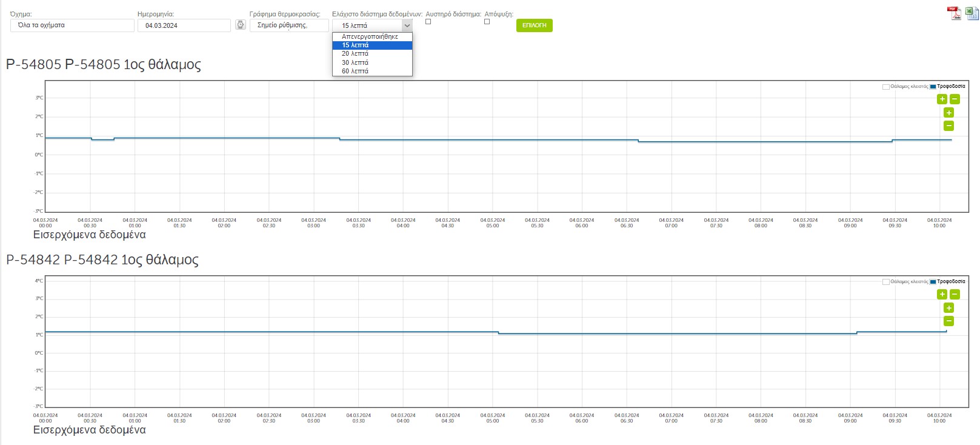
Task: Toggle Τροφοδοσία legend in P-54805 chart
Action: click(948, 87)
